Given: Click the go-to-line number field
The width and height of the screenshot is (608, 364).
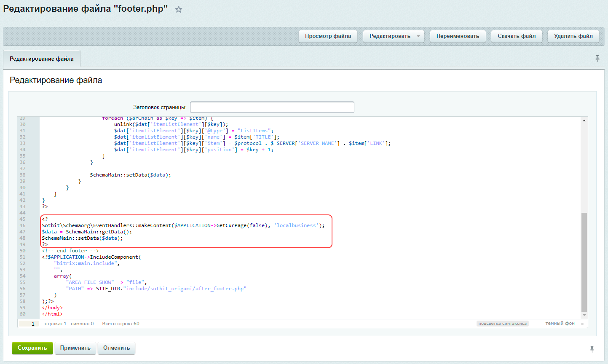Looking at the screenshot, I should point(29,324).
